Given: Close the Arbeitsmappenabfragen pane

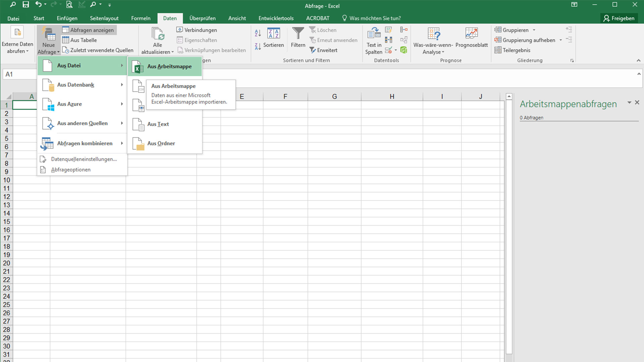Looking at the screenshot, I should (637, 102).
